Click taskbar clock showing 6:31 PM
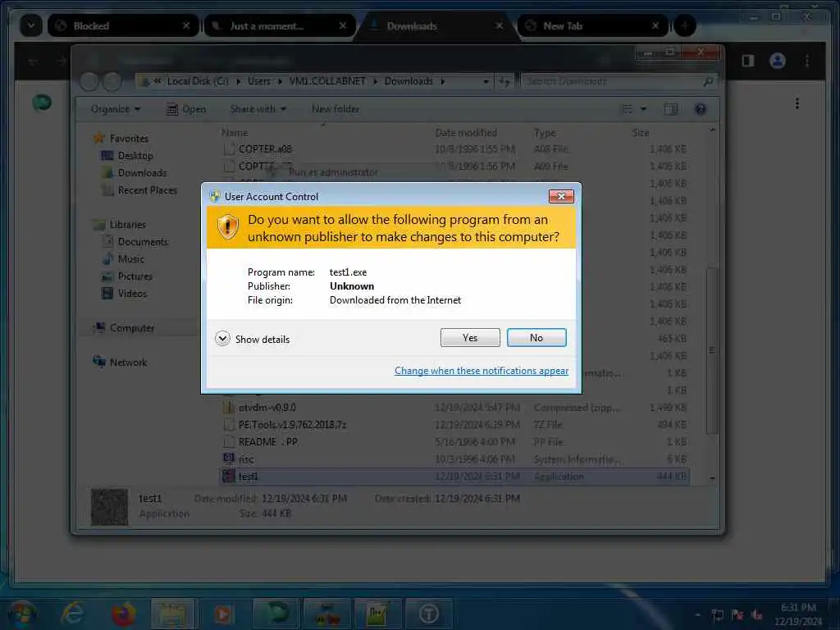840x630 pixels. tap(797, 614)
